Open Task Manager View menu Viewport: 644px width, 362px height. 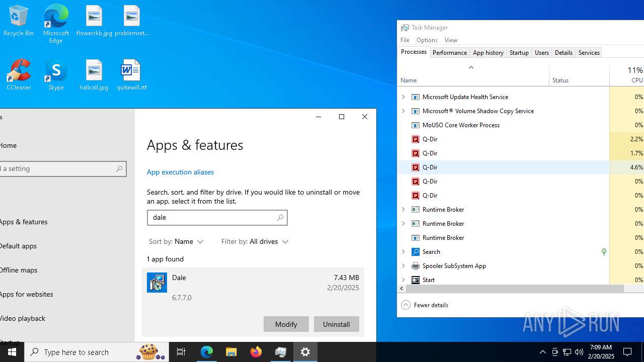click(451, 40)
